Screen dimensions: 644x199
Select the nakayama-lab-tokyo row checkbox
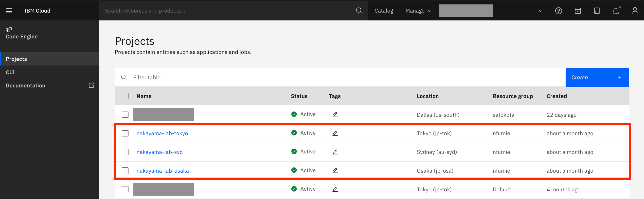click(125, 133)
